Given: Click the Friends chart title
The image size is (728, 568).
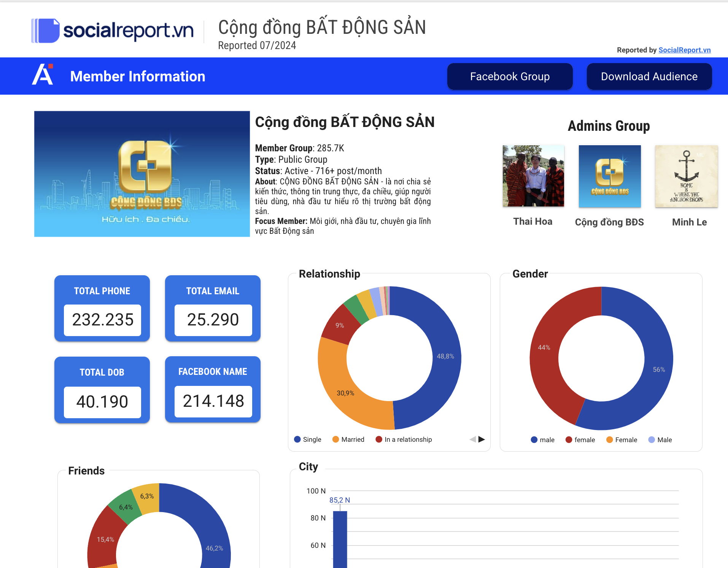Looking at the screenshot, I should 86,471.
